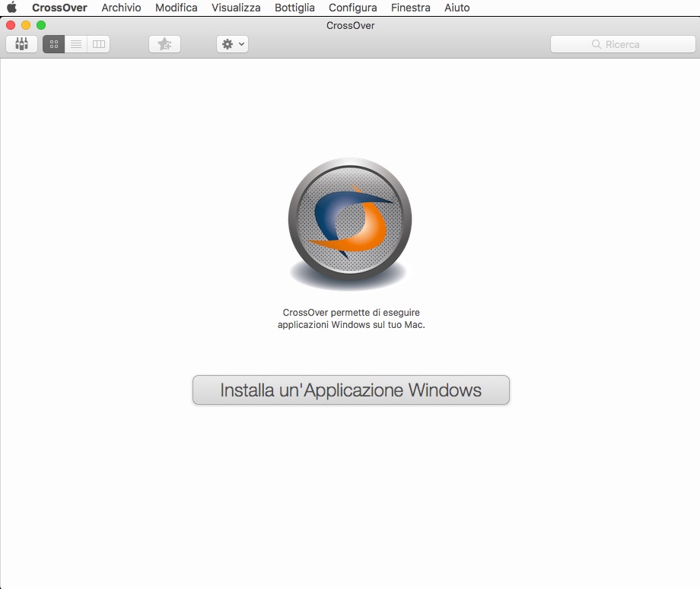Screen dimensions: 700x589
Task: Open the Archivio menu
Action: [121, 8]
